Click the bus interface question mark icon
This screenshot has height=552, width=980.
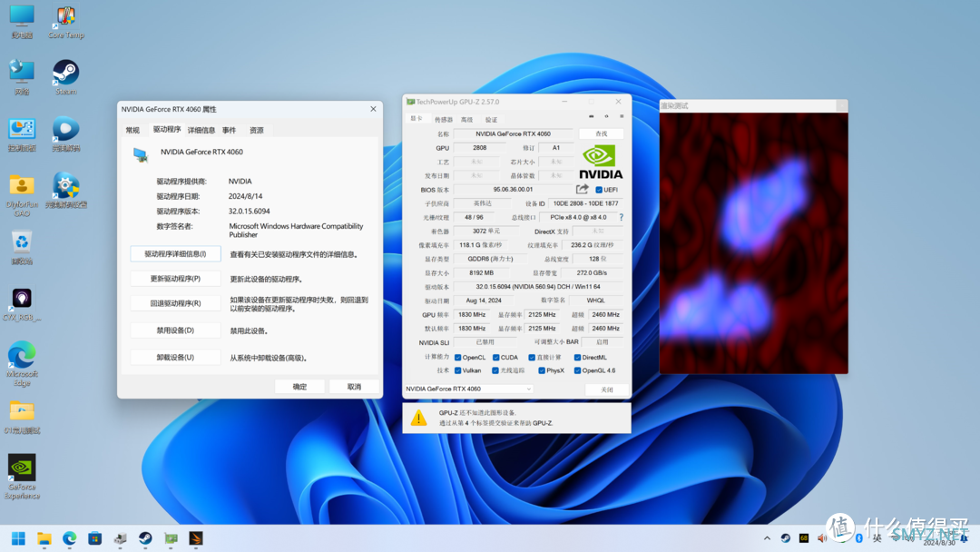[x=621, y=218]
